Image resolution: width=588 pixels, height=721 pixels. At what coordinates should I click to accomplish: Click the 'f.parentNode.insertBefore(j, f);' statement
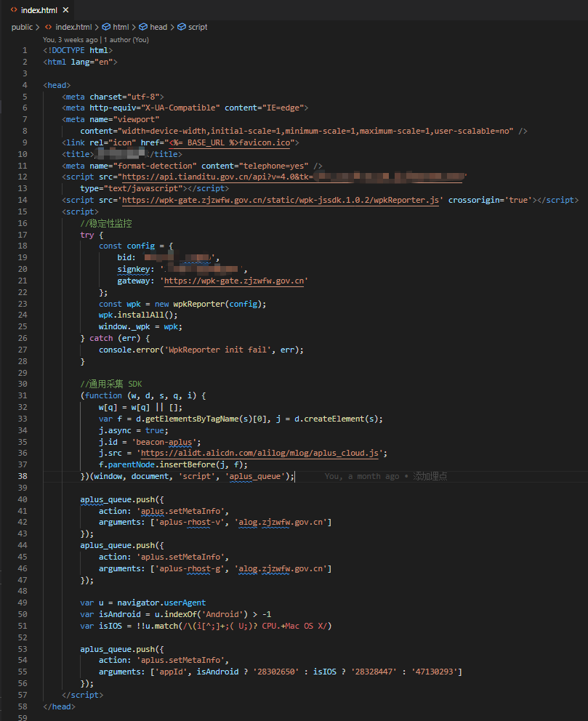(x=173, y=465)
